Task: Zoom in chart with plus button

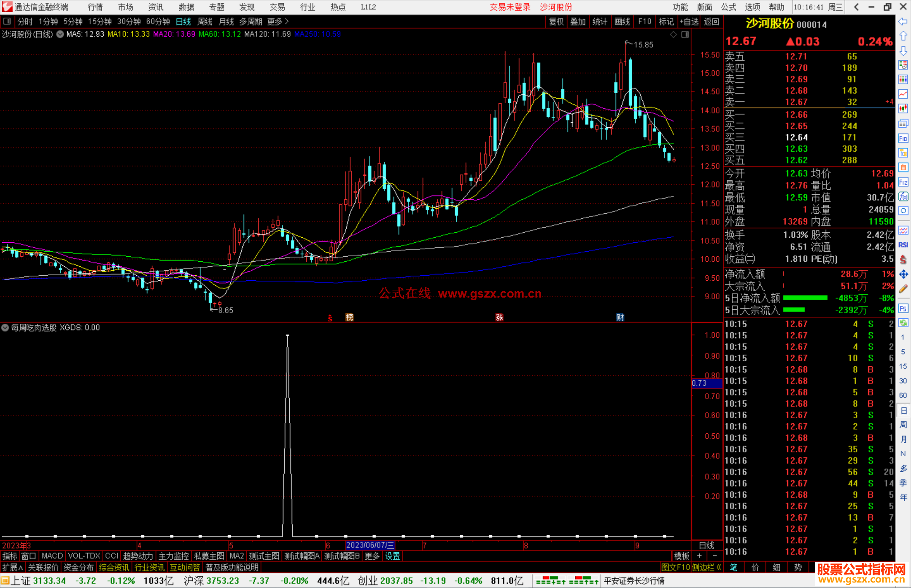Action: 700,556
